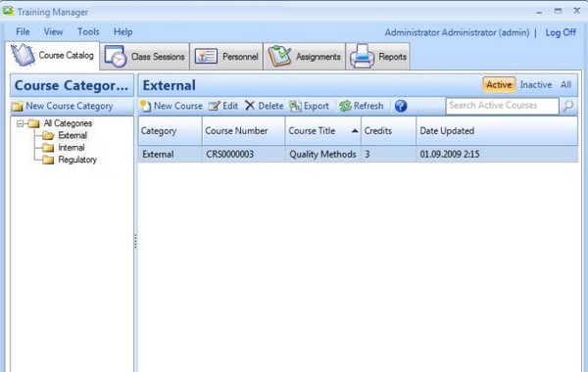
Task: Sort by Course Title column header
Action: (322, 131)
